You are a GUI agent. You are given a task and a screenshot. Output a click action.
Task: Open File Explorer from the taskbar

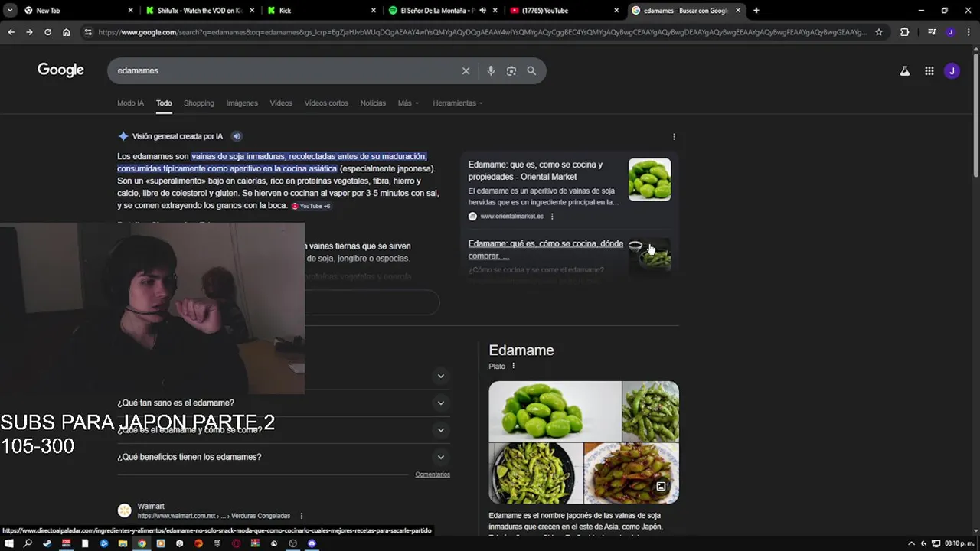coord(122,543)
